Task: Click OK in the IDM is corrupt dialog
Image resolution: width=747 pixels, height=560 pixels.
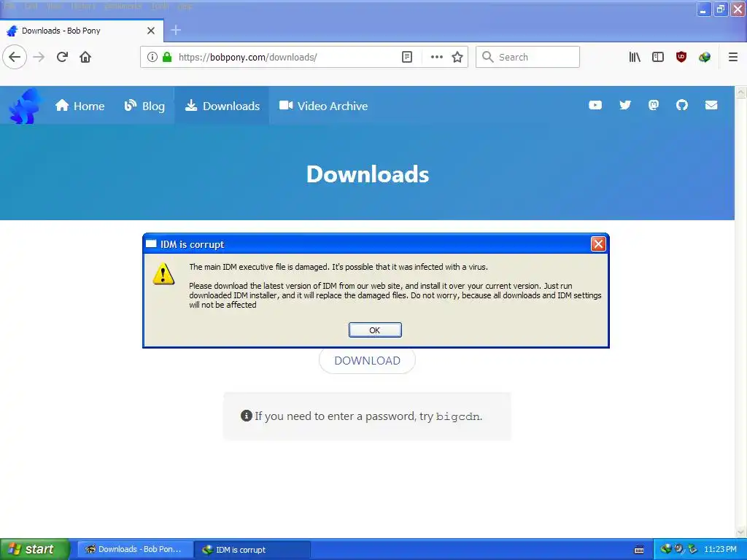Action: coord(375,330)
